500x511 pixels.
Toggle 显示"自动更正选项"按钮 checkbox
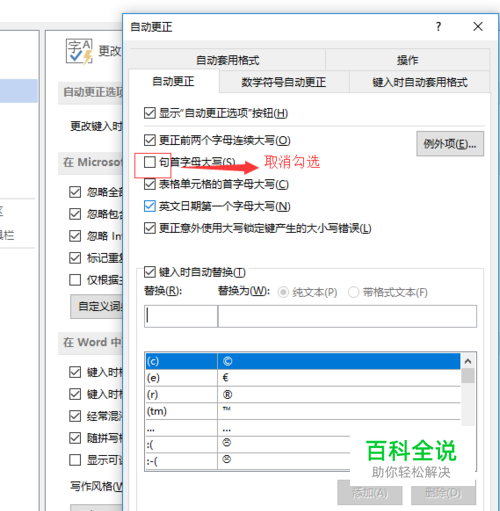(x=150, y=113)
